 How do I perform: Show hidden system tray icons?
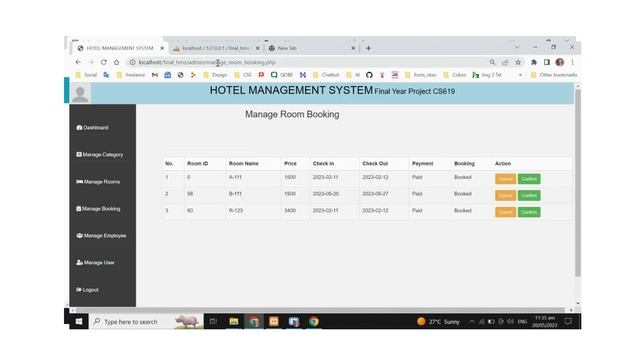(471, 322)
